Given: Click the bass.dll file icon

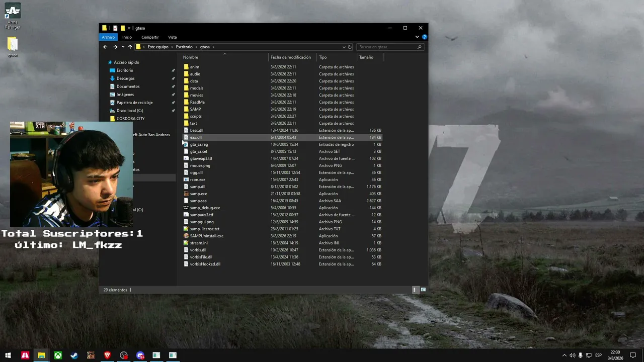Looking at the screenshot, I should (x=186, y=130).
